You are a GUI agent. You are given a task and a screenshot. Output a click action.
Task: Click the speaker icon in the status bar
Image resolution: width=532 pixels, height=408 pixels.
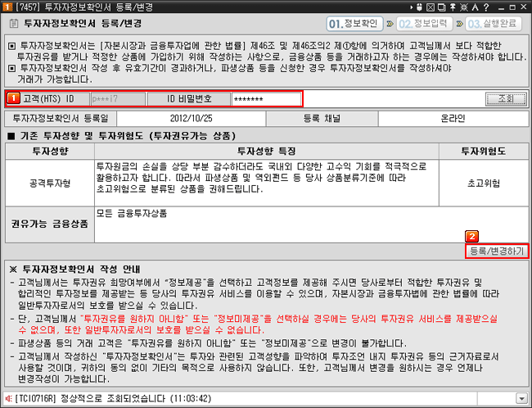(x=7, y=398)
